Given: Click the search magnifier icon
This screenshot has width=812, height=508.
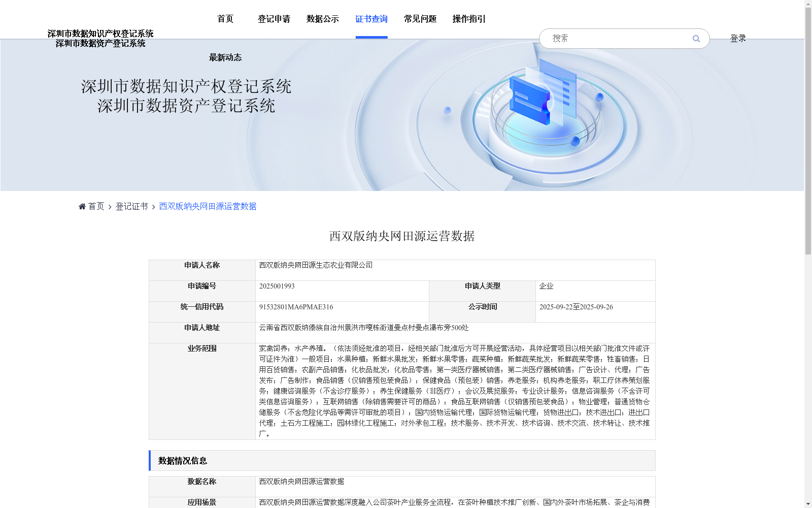Looking at the screenshot, I should 696,39.
